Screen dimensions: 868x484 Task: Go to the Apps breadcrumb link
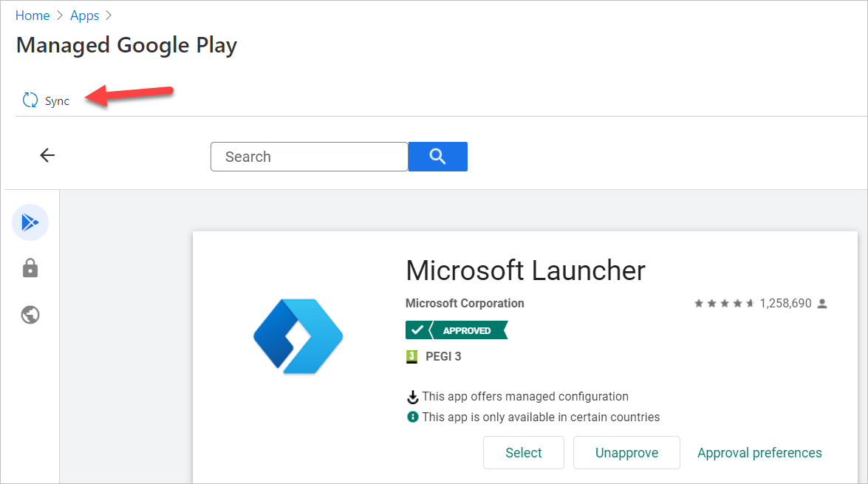(85, 16)
